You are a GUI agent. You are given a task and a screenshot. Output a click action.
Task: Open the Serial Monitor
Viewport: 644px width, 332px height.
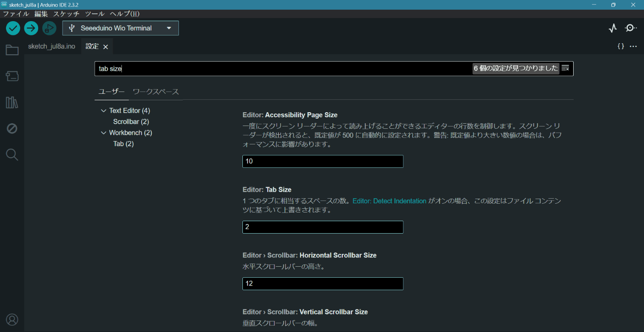point(631,28)
